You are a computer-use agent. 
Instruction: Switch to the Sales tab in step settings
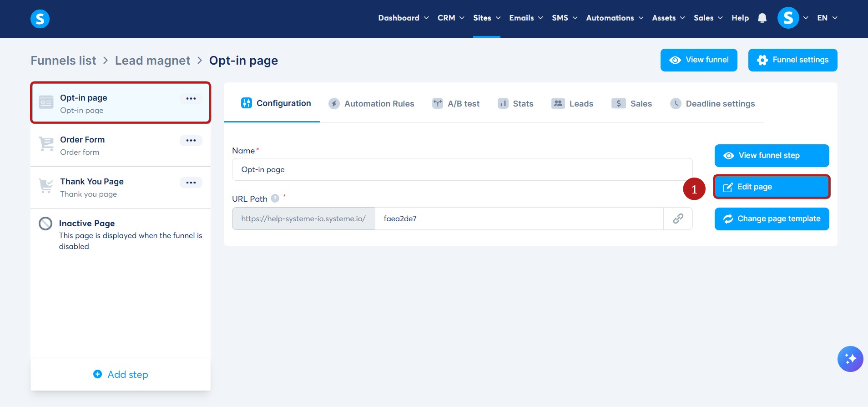631,103
